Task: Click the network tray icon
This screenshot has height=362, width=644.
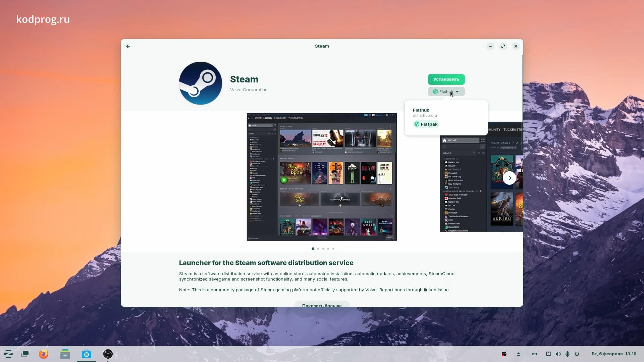Action: pyautogui.click(x=548, y=354)
